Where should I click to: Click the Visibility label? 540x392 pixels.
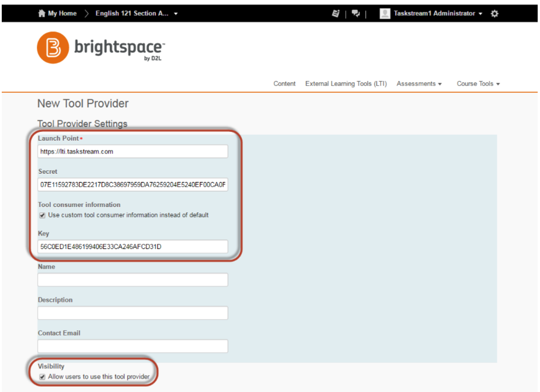click(x=51, y=366)
